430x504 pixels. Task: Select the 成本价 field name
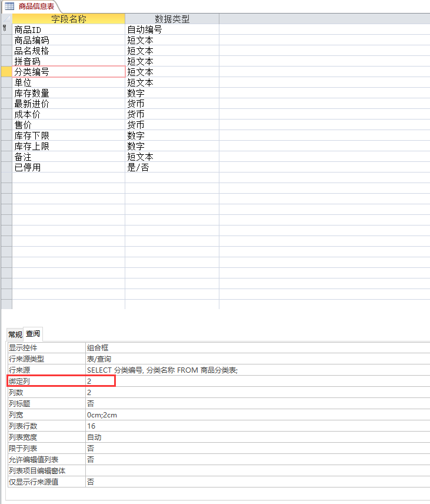68,114
